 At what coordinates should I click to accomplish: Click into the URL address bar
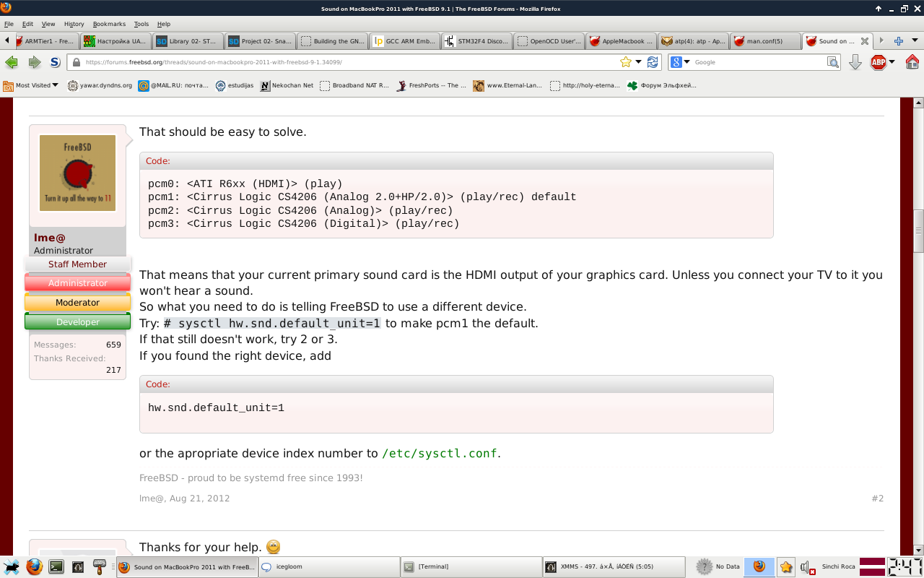(x=350, y=62)
